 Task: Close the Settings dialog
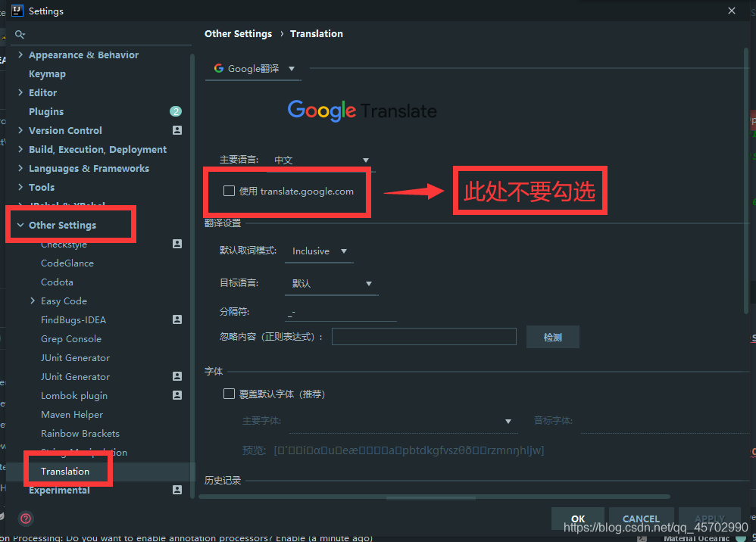pos(732,11)
